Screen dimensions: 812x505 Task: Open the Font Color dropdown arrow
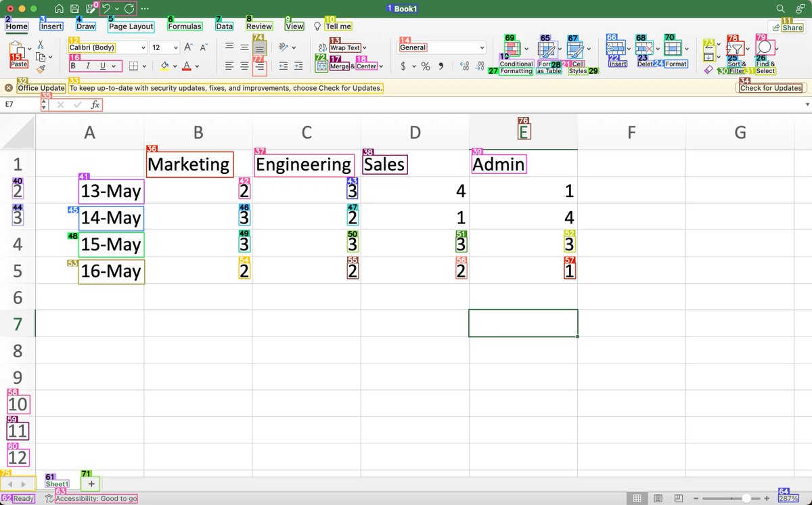pyautogui.click(x=197, y=66)
